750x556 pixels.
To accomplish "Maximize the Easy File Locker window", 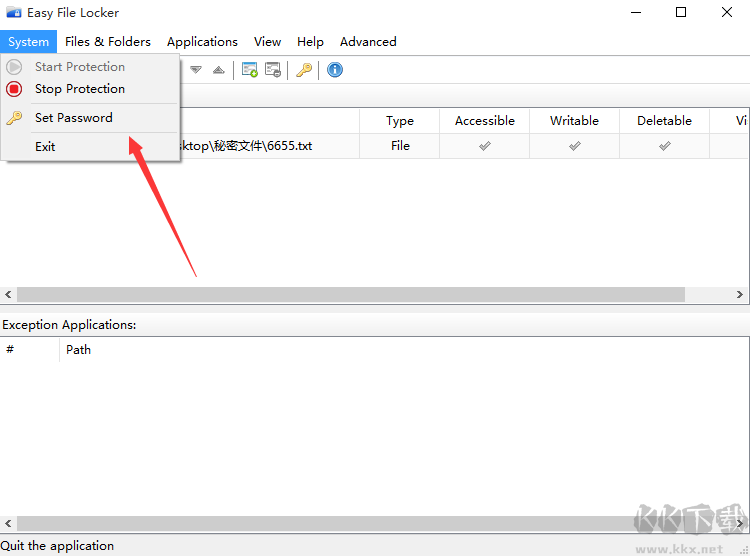I will pos(681,12).
